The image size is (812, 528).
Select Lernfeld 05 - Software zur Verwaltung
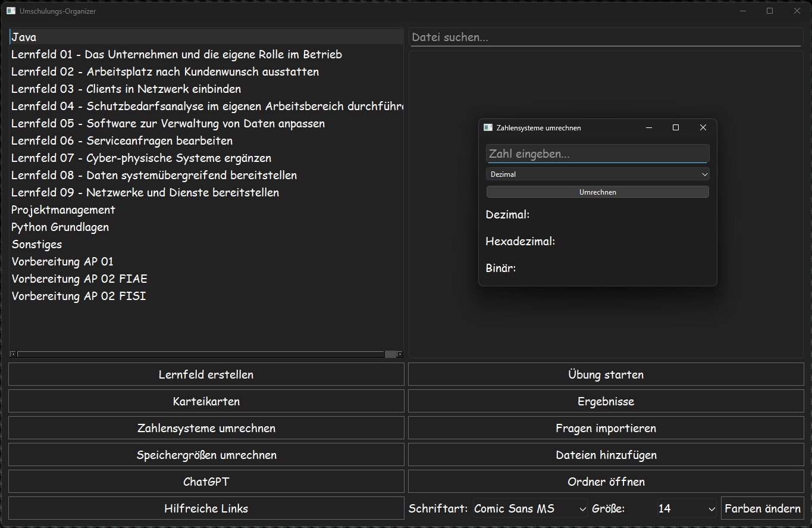[206, 123]
